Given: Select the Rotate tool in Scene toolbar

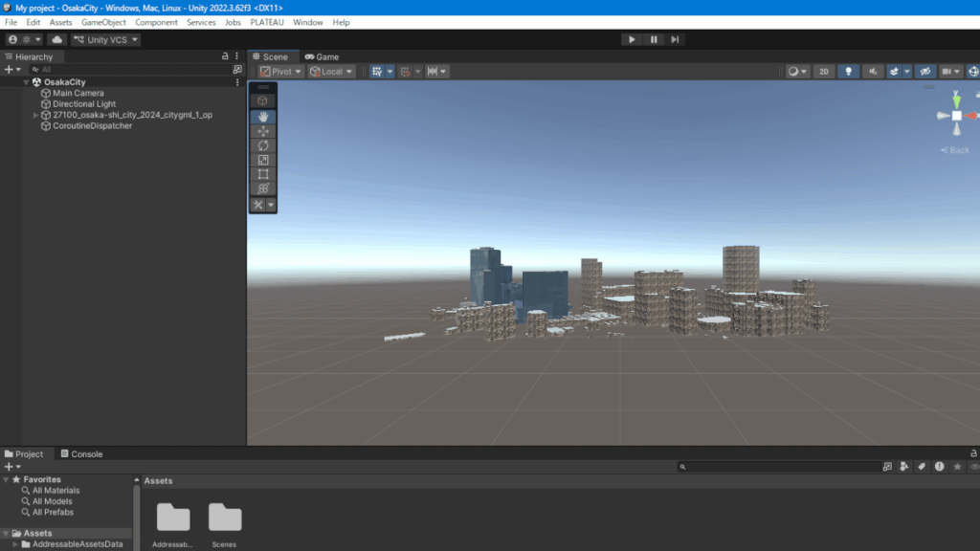Looking at the screenshot, I should [x=263, y=145].
